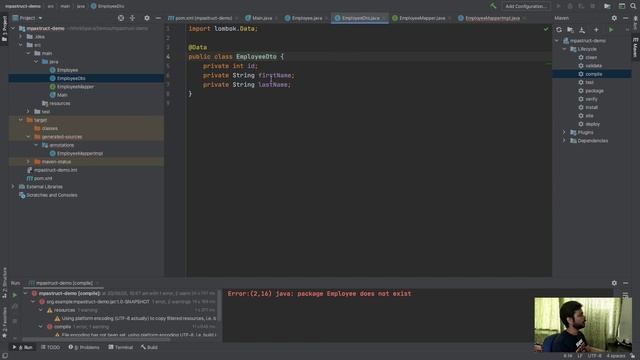Viewport: 640px width, 360px height.
Task: Expand the Dependencies node in Maven
Action: (x=564, y=141)
